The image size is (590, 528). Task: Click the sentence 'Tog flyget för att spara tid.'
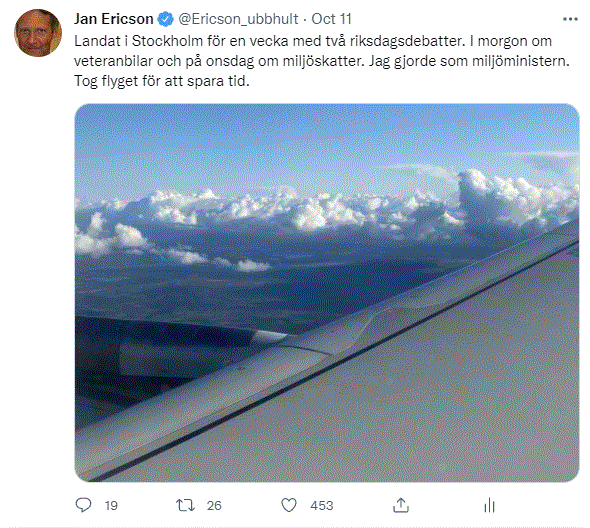(162, 81)
